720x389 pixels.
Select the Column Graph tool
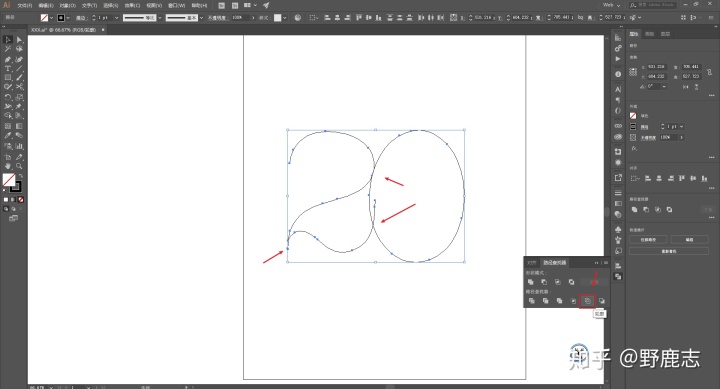(x=19, y=146)
